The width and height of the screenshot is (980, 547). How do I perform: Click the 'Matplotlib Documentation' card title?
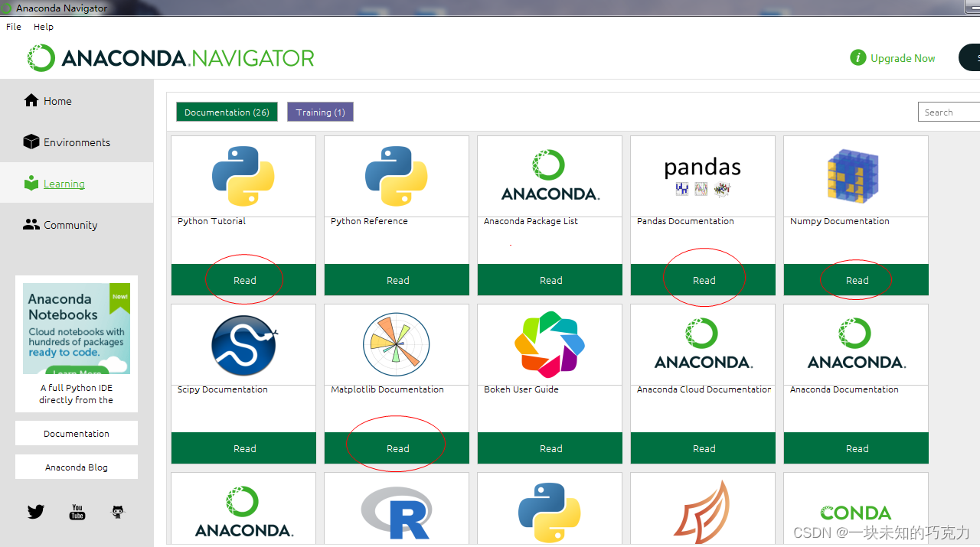click(387, 389)
